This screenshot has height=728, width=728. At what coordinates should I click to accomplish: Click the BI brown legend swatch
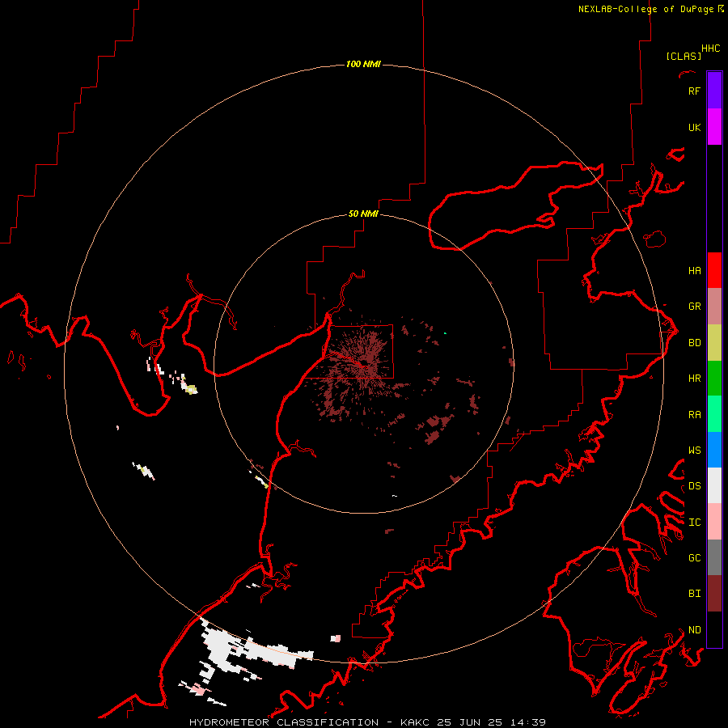(x=714, y=594)
